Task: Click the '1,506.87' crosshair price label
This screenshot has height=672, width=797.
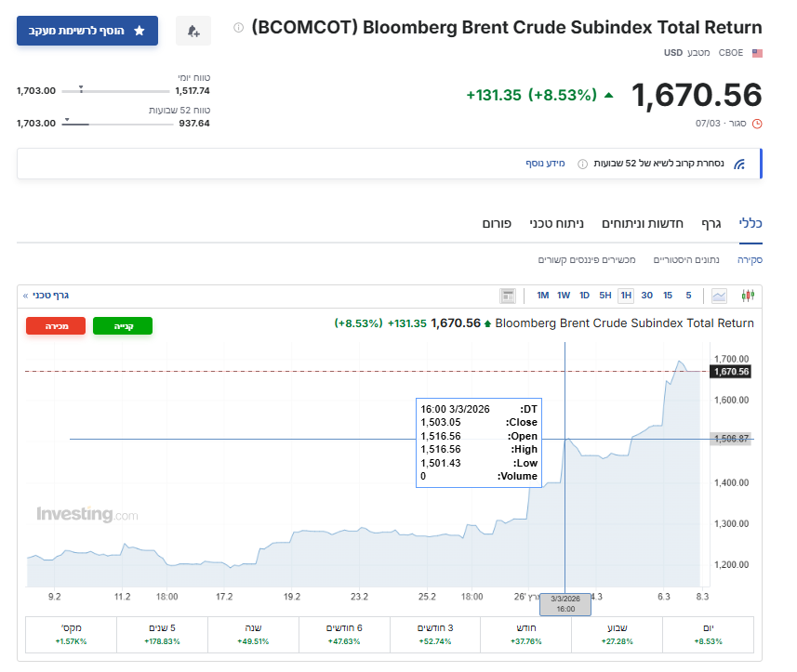Action: coord(730,439)
